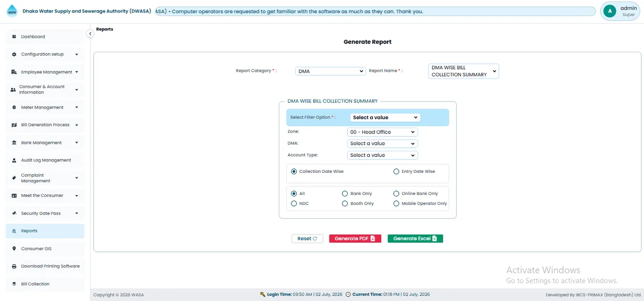Open the Report Category dropdown

331,71
